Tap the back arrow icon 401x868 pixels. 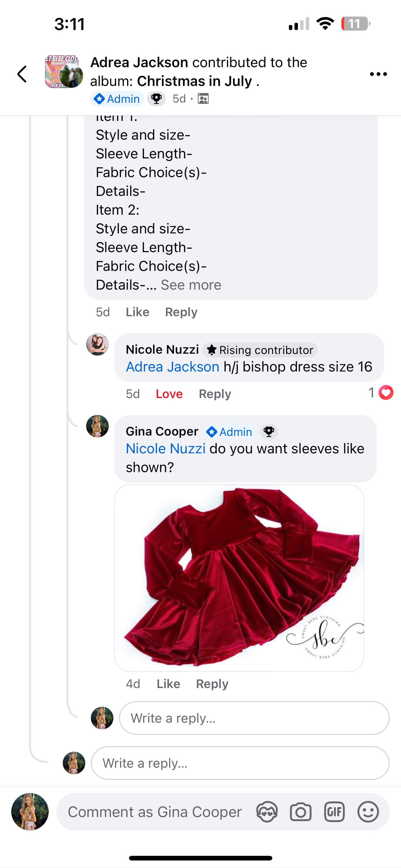pyautogui.click(x=22, y=74)
